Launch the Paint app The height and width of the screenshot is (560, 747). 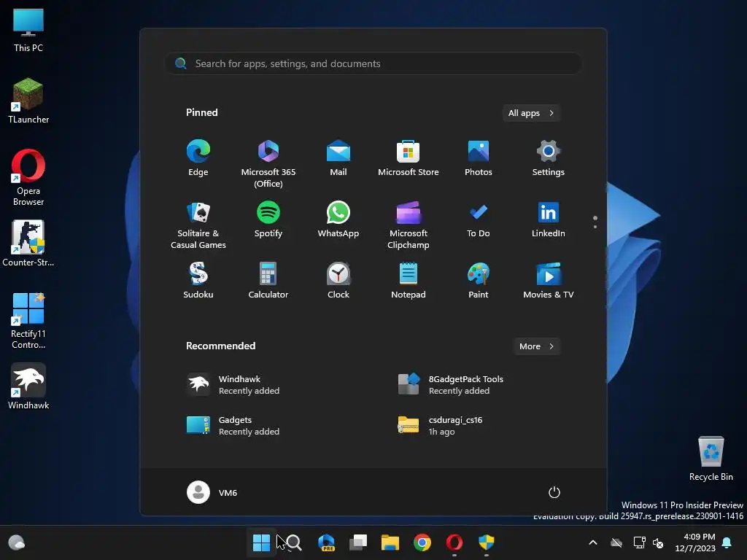(x=479, y=281)
